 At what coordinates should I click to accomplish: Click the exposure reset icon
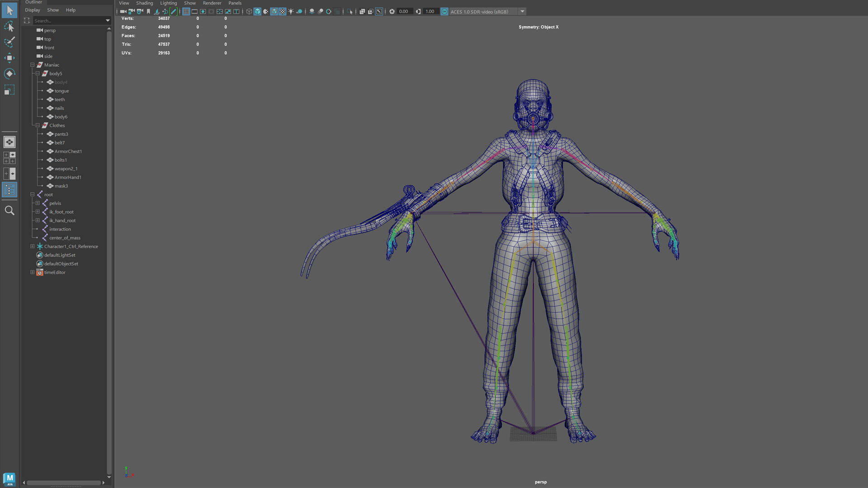point(392,11)
